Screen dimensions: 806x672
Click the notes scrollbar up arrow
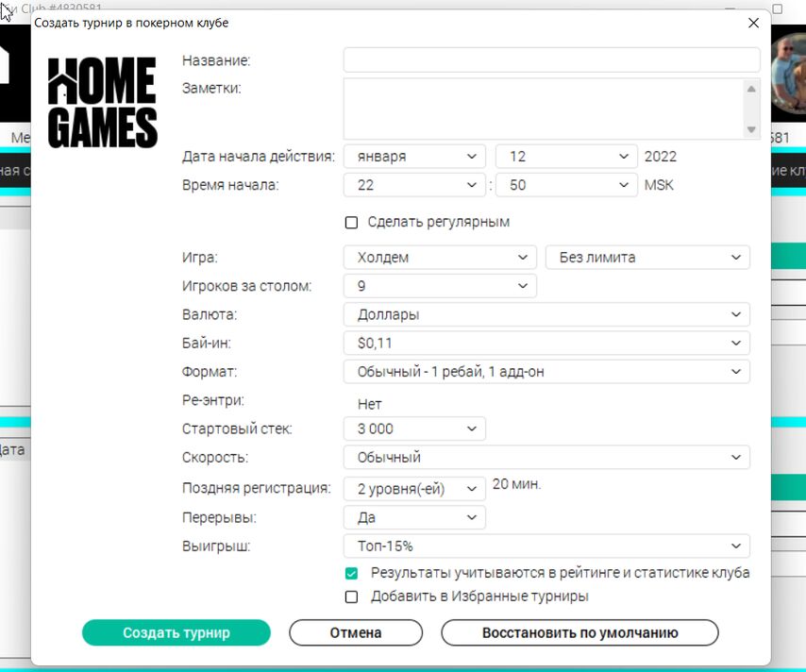[751, 90]
